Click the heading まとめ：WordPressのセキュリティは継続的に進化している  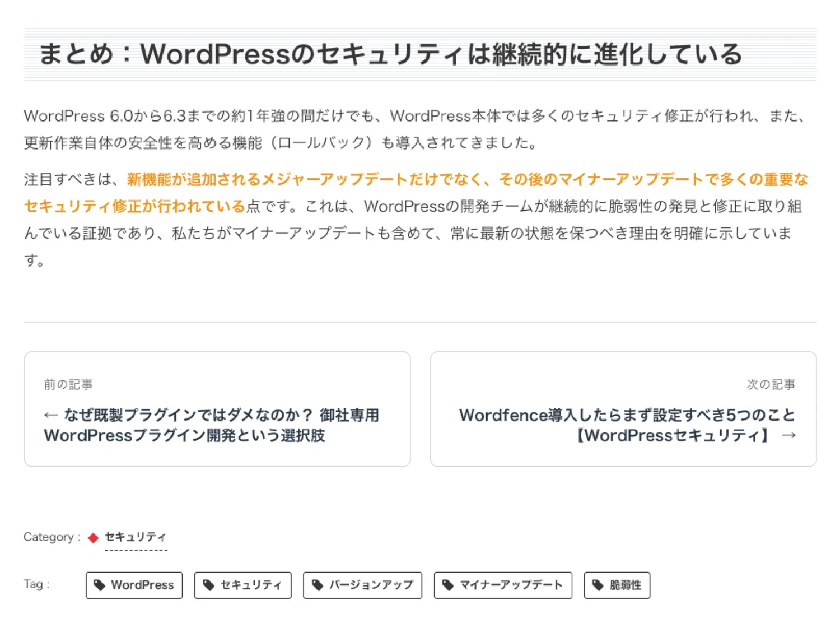pos(390,54)
